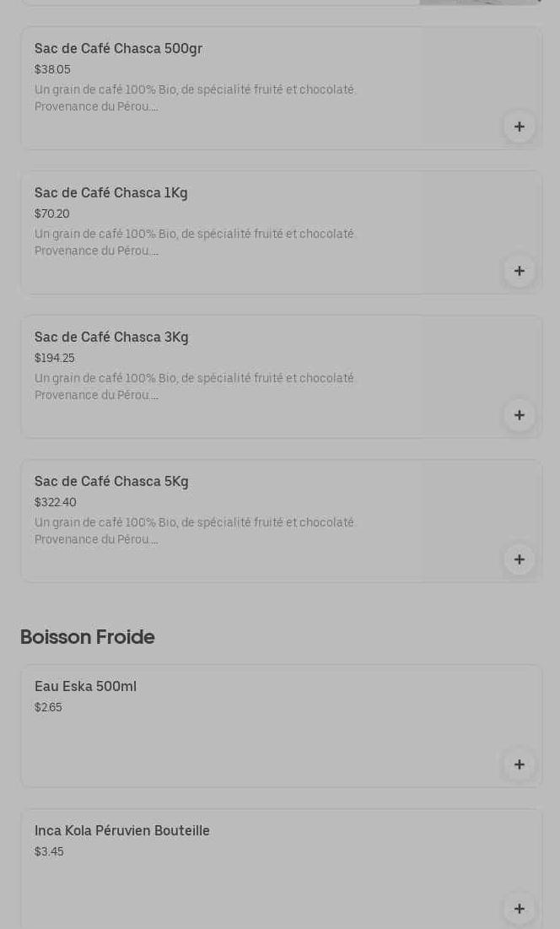Open the Sac de Café Chasca 5Kg item
Image resolution: width=560 pixels, height=929 pixels.
click(111, 482)
